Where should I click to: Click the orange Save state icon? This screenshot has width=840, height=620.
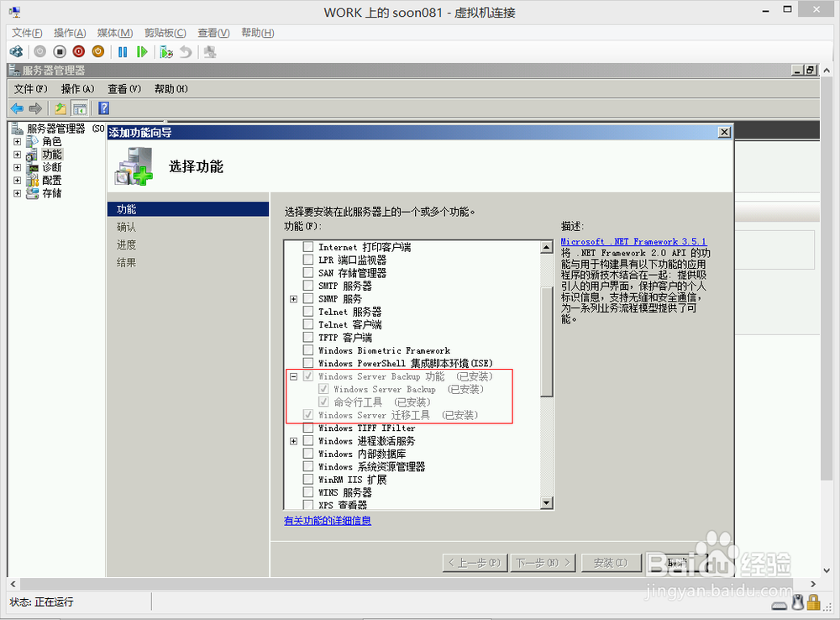[98, 52]
